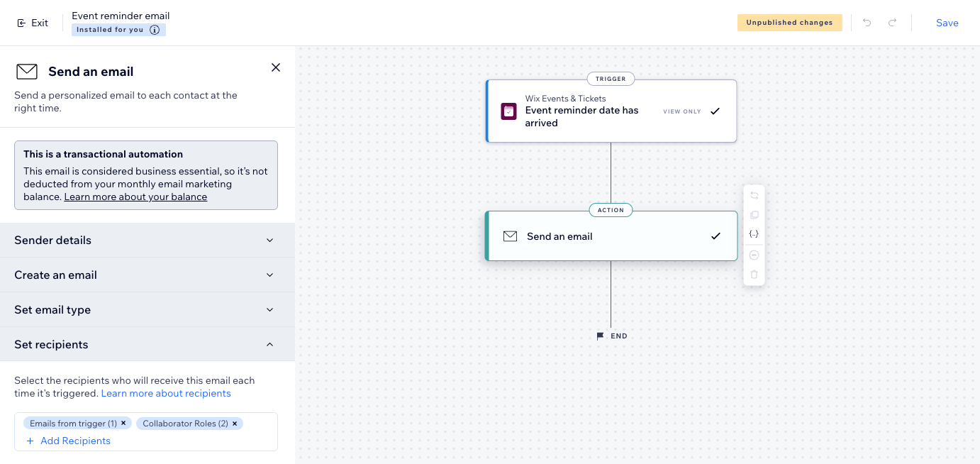The width and height of the screenshot is (980, 464).
Task: Expand the Sender details section
Action: coord(269,241)
